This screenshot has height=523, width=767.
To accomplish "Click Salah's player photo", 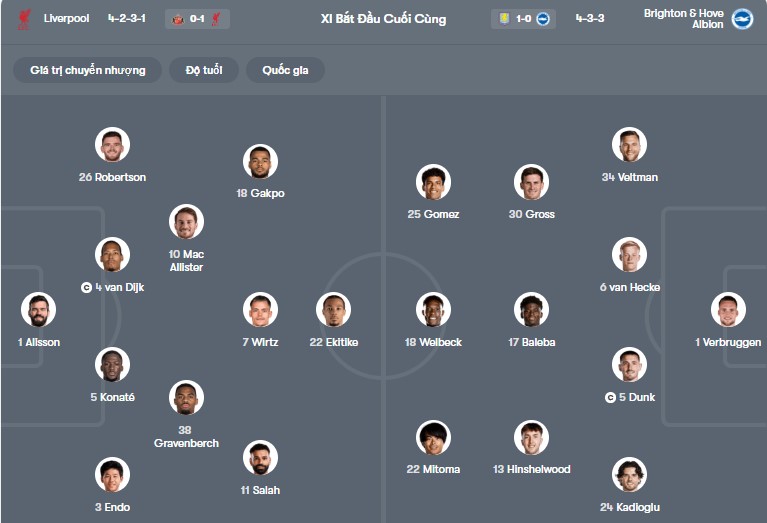I will click(260, 458).
